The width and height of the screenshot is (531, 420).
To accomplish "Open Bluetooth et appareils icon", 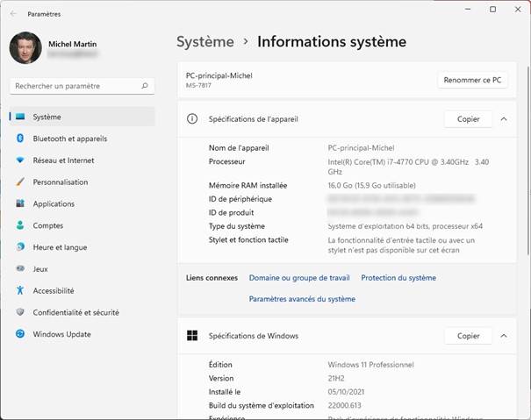I will point(20,139).
